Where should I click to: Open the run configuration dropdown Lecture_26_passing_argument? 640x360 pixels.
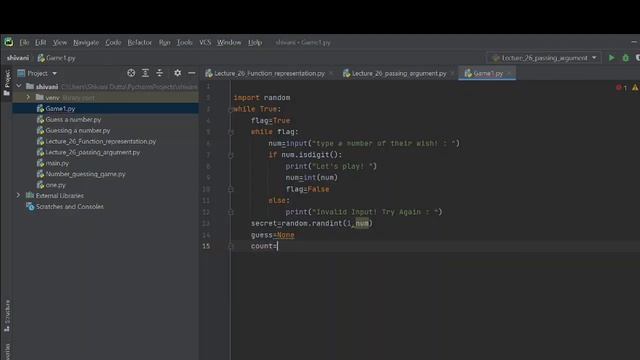click(x=544, y=58)
